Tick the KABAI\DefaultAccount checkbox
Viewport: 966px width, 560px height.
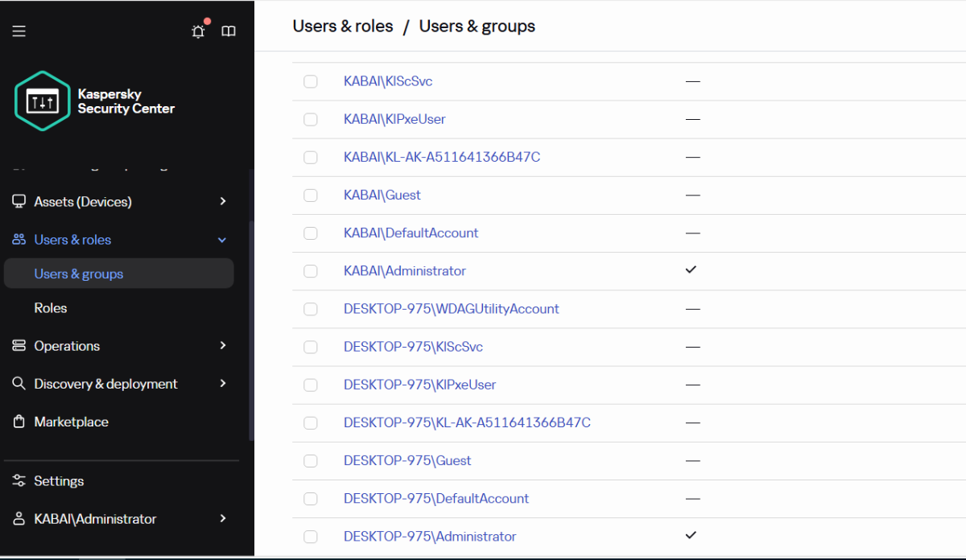[311, 233]
